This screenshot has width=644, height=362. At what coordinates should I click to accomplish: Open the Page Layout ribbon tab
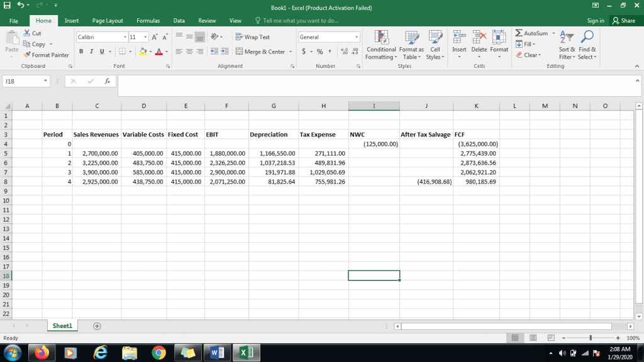click(x=108, y=21)
